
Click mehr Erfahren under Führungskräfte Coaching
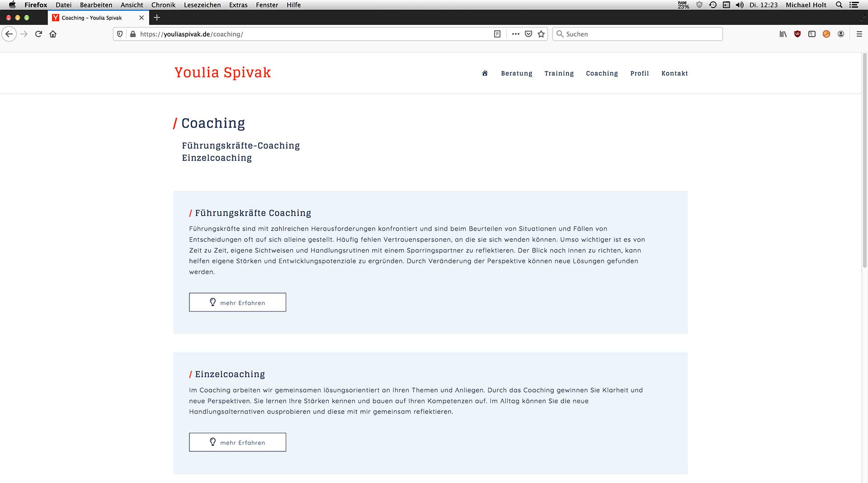click(237, 302)
